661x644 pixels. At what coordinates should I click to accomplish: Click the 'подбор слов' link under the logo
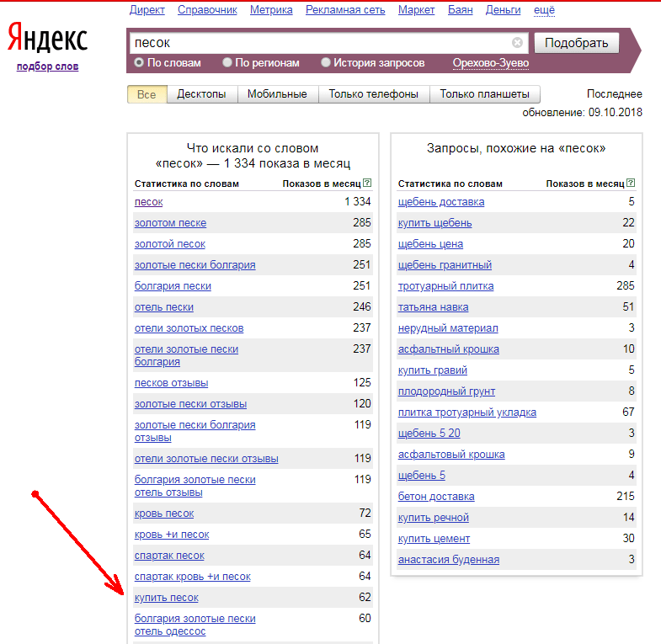coord(47,67)
